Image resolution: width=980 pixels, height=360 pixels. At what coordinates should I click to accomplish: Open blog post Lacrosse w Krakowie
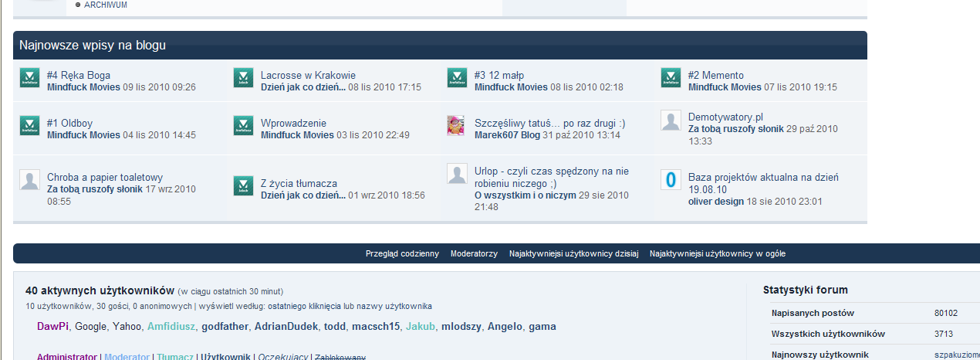pyautogui.click(x=308, y=75)
